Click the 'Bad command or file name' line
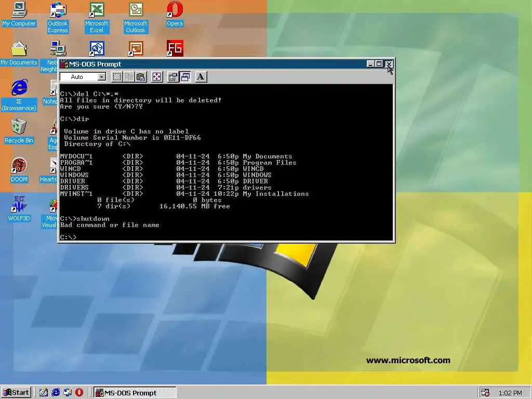Screen dimensions: 532x399 click(110, 225)
